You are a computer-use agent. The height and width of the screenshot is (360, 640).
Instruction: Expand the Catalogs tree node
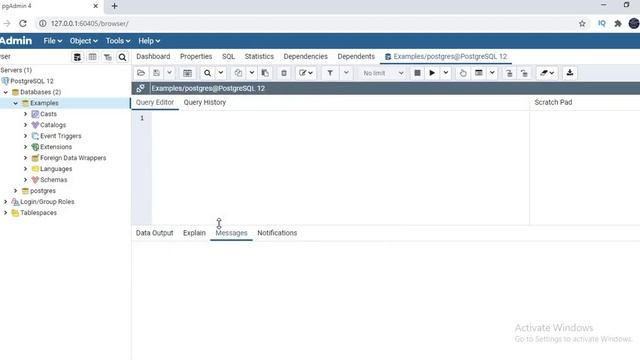pos(25,125)
